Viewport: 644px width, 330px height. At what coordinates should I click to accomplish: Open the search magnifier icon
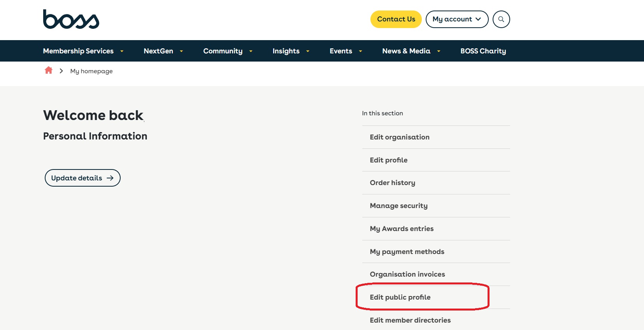tap(501, 19)
